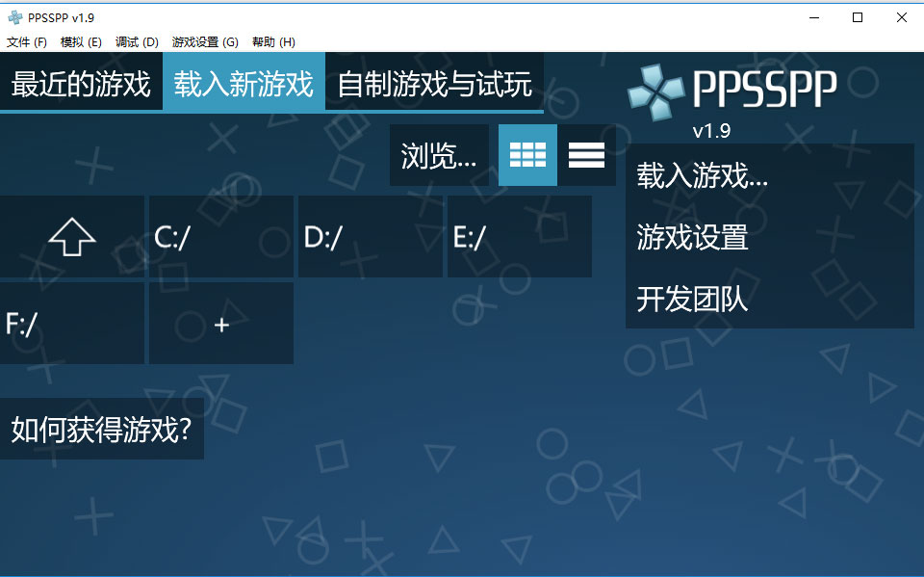
Task: Open the 游戏设置 (G) menu
Action: coord(205,41)
